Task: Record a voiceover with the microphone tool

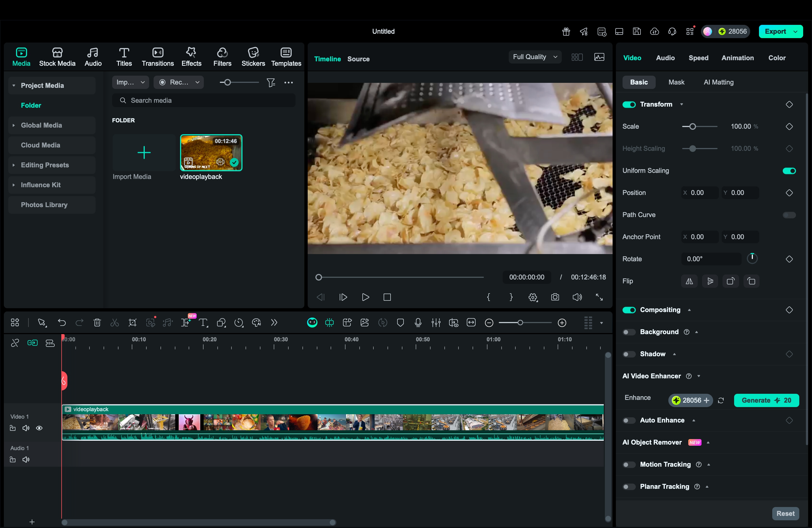Action: (418, 322)
